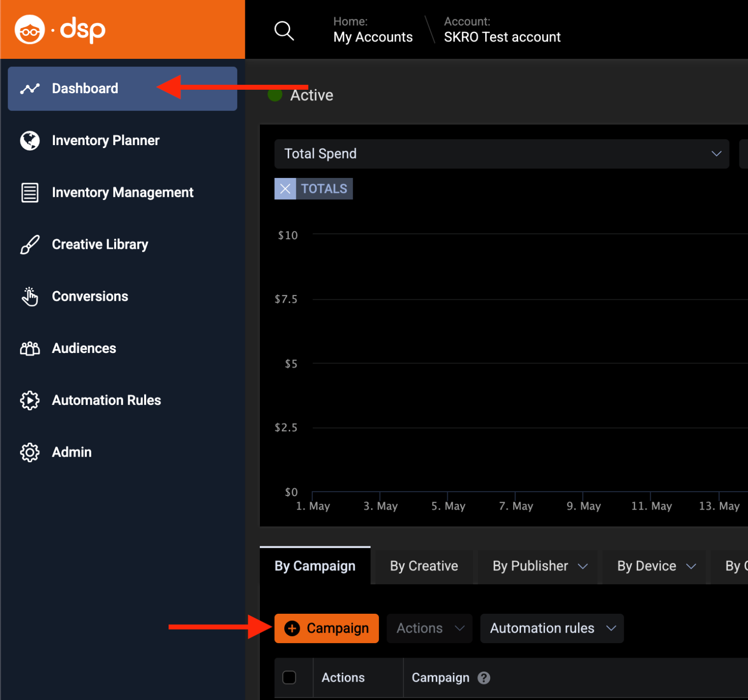Click the help question mark beside Campaign column

tap(484, 678)
